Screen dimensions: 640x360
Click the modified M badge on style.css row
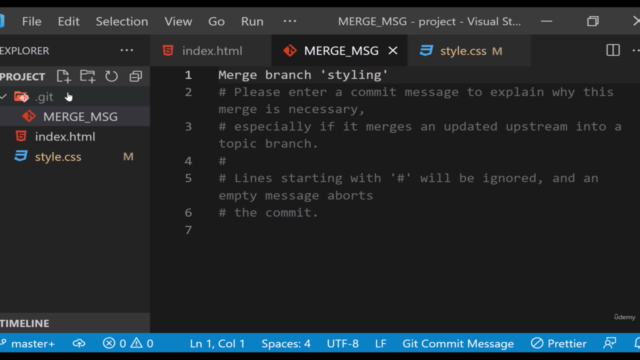click(128, 157)
